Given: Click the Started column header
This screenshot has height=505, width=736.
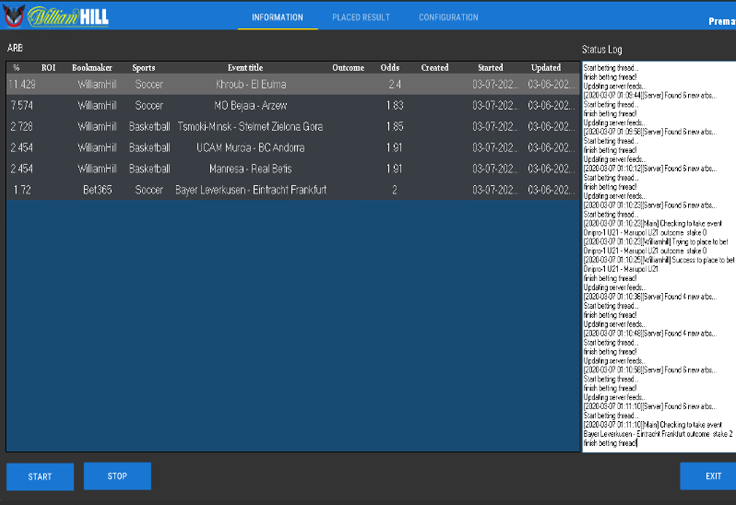Looking at the screenshot, I should (491, 68).
